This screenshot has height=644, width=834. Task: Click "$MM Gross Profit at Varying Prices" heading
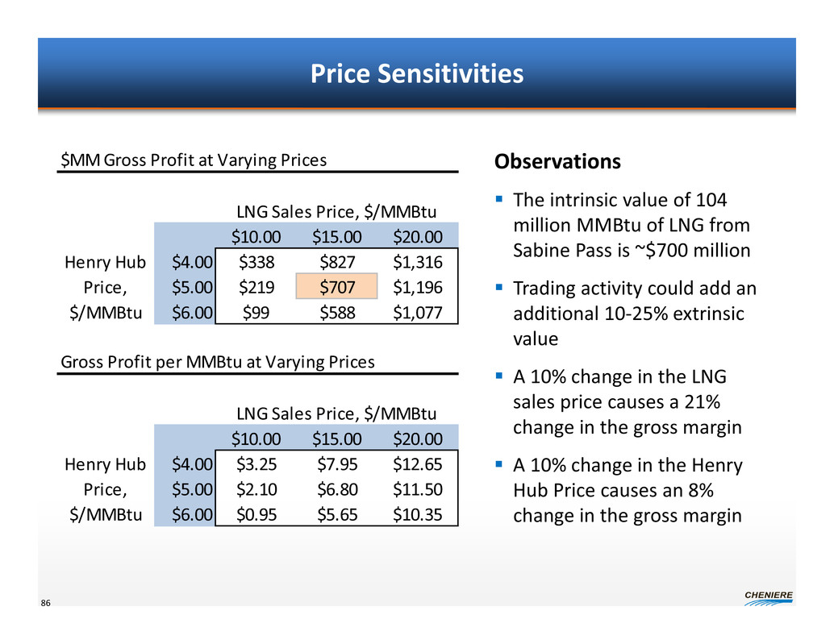(x=194, y=160)
